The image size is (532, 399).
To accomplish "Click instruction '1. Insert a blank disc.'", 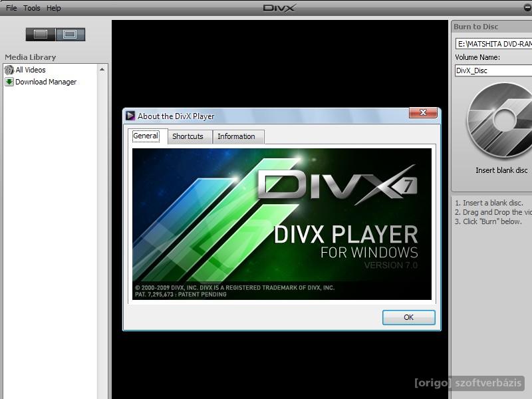I will tap(489, 203).
